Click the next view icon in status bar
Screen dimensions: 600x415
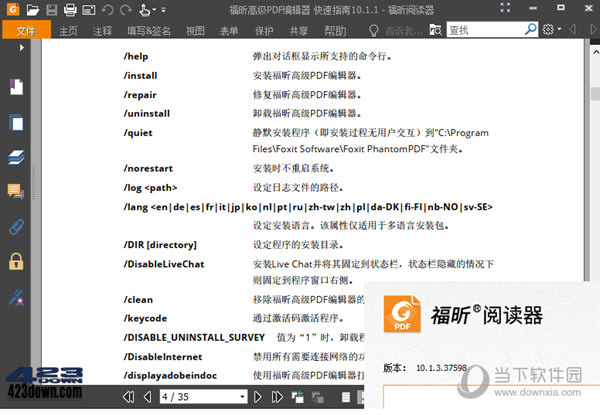pyautogui.click(x=317, y=397)
